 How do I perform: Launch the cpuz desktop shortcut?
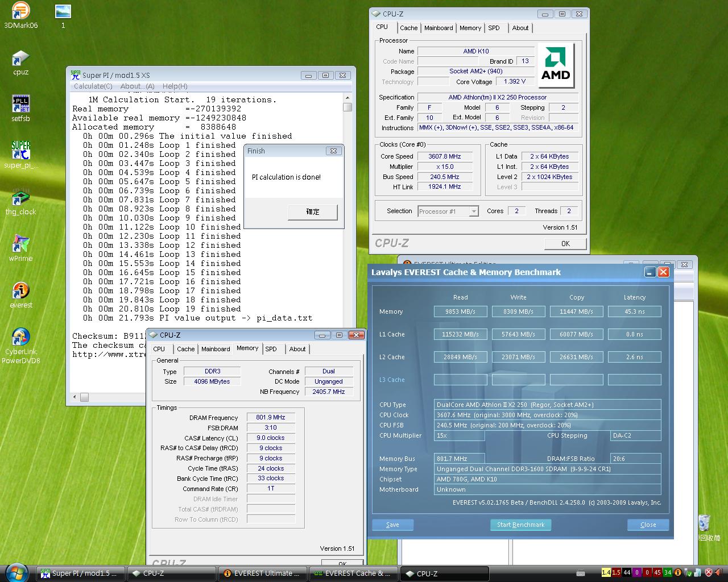[x=20, y=63]
